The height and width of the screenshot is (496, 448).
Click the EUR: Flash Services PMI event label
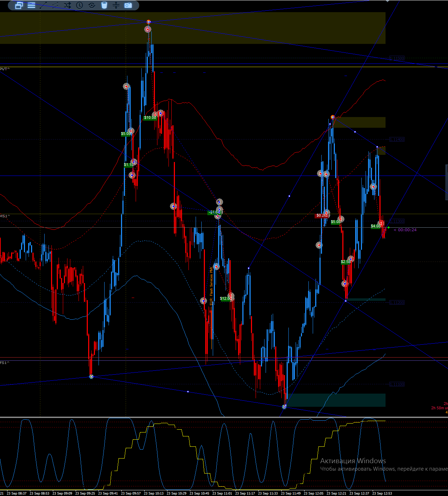[211, 286]
